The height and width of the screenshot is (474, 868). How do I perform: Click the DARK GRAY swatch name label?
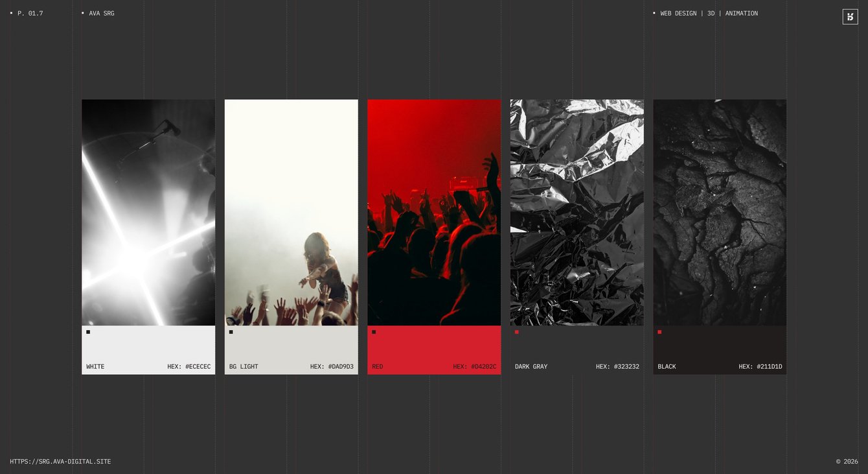[531, 367]
